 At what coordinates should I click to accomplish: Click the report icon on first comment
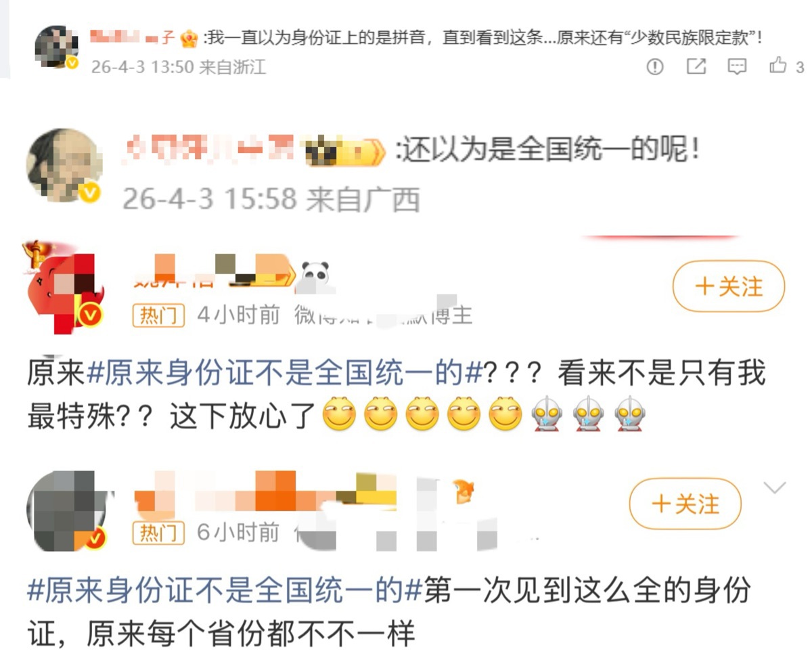tap(655, 66)
